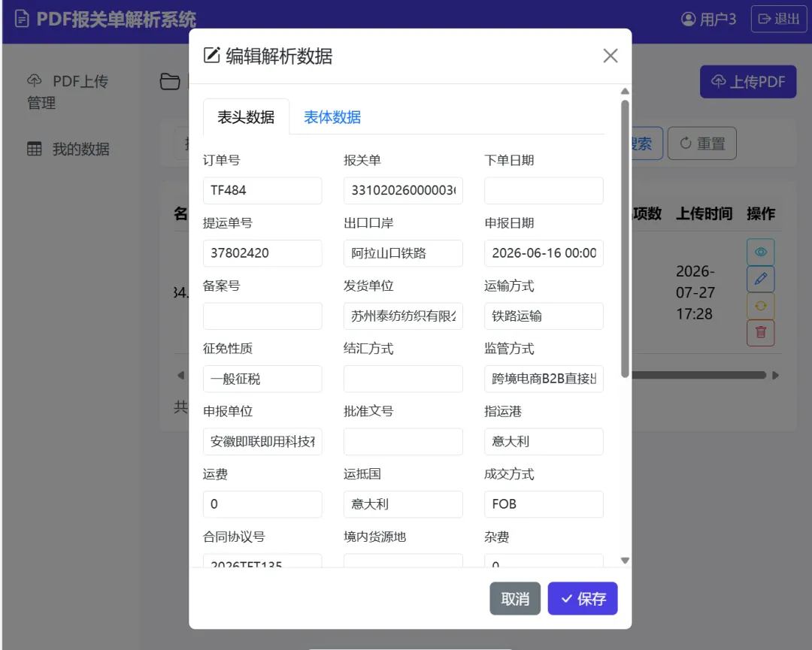Click the 运抵国 field showing 意大利
This screenshot has width=812, height=650.
click(403, 504)
